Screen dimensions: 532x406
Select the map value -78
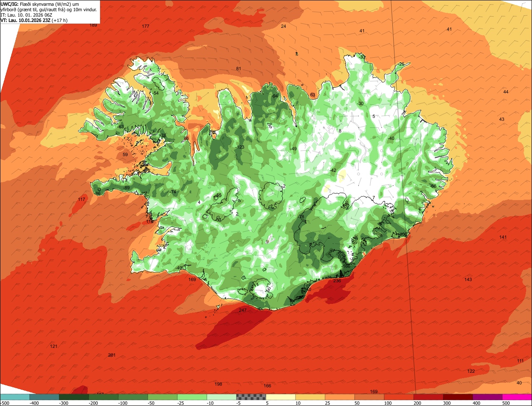(x=301, y=217)
